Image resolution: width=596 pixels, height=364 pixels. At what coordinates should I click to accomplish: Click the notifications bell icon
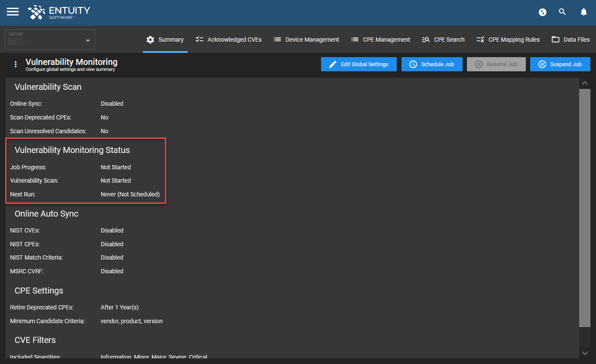click(x=584, y=12)
